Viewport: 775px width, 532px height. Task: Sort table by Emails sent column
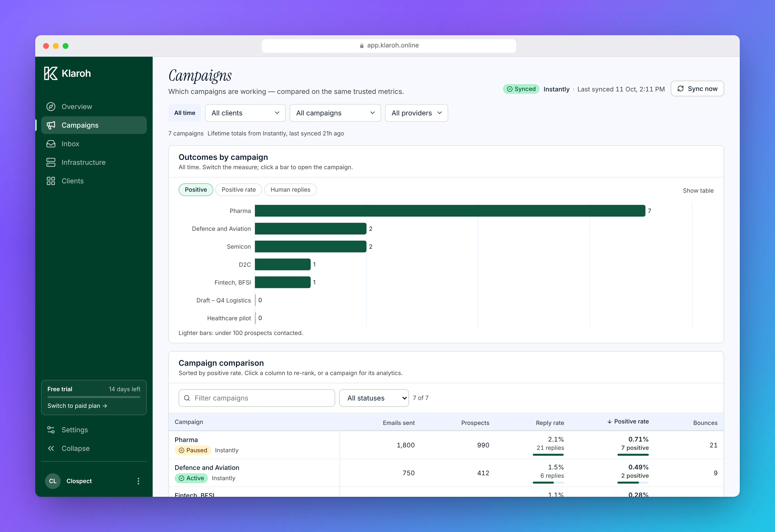[x=399, y=423]
